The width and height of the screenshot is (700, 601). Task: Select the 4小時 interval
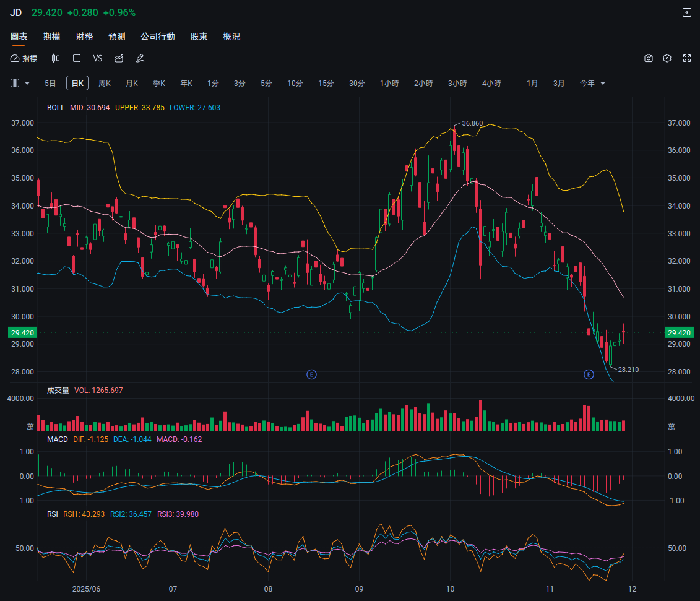[491, 83]
